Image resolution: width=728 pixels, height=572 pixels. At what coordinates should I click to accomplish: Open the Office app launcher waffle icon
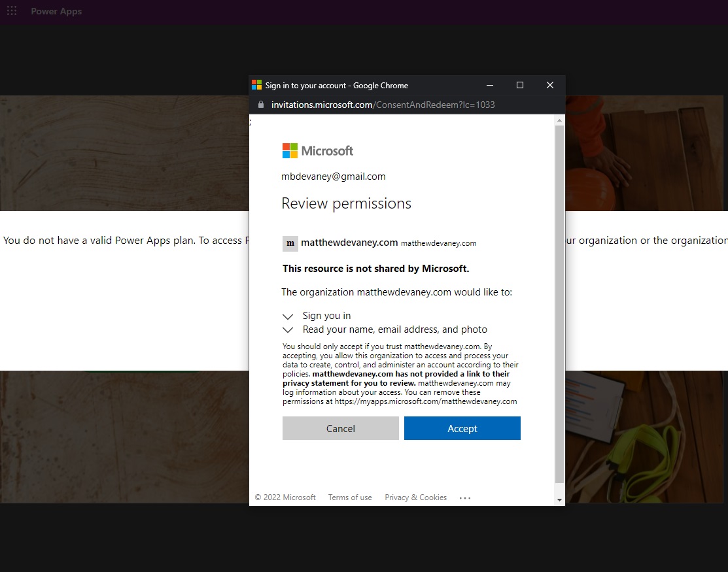(12, 11)
